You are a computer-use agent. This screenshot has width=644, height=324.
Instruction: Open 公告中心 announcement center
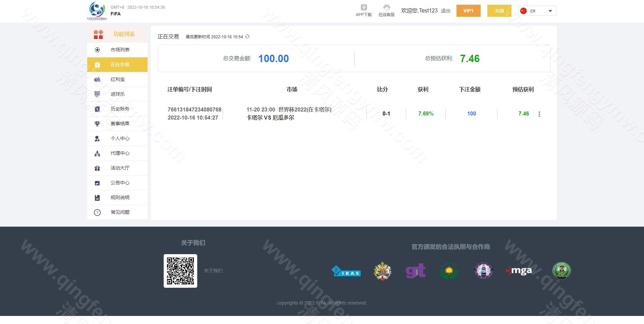coord(117,183)
